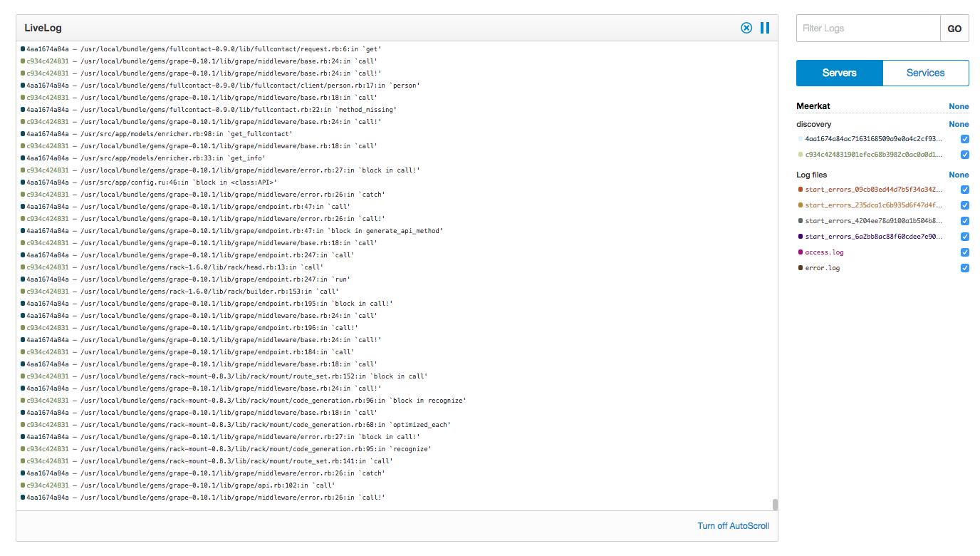Click the discovery group label
Viewport: 980px width, 556px height.
point(813,124)
